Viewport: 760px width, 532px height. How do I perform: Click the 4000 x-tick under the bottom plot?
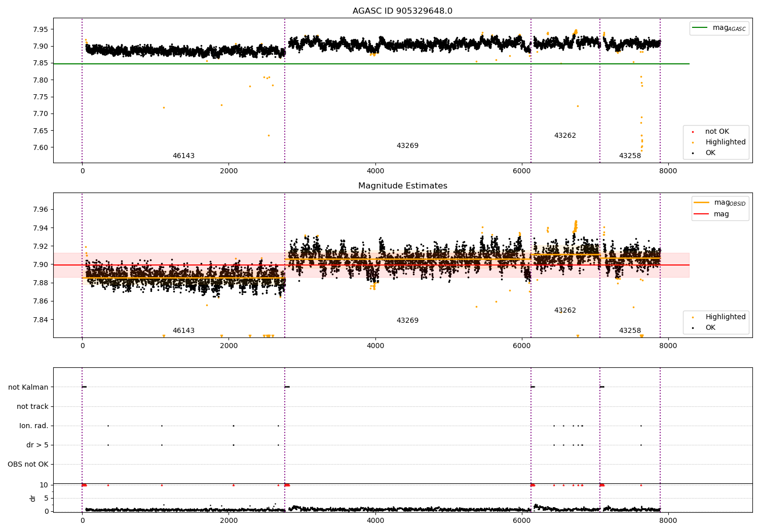[375, 521]
